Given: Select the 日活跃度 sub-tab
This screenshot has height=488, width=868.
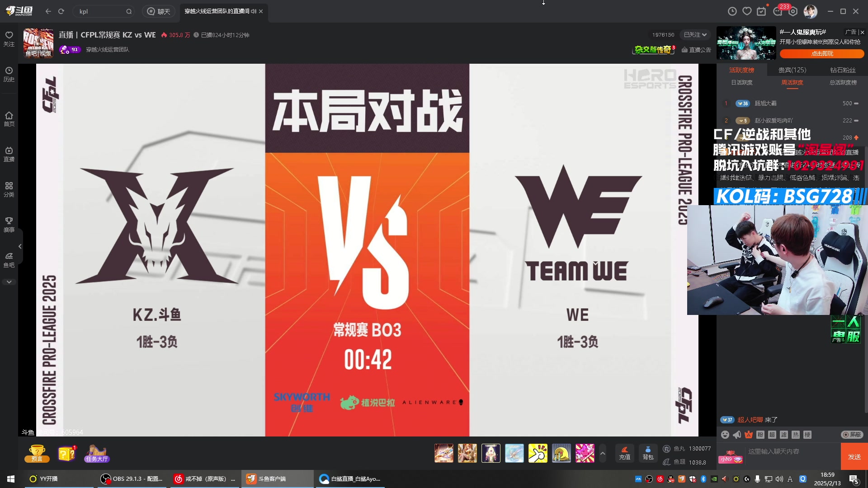Looking at the screenshot, I should (741, 83).
